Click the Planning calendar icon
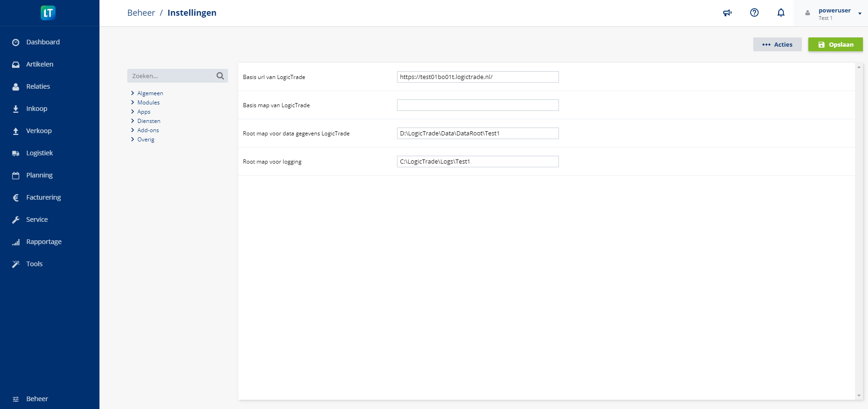 pyautogui.click(x=16, y=175)
